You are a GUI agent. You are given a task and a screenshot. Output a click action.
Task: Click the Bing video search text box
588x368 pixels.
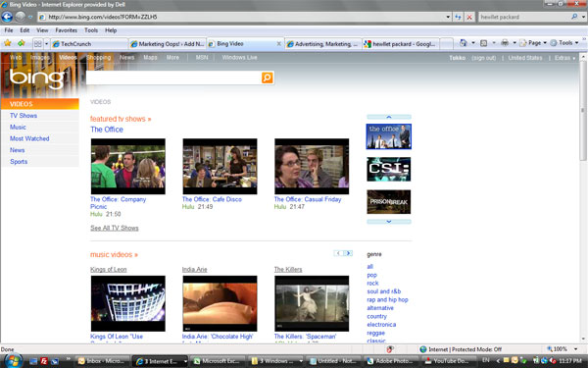(173, 78)
